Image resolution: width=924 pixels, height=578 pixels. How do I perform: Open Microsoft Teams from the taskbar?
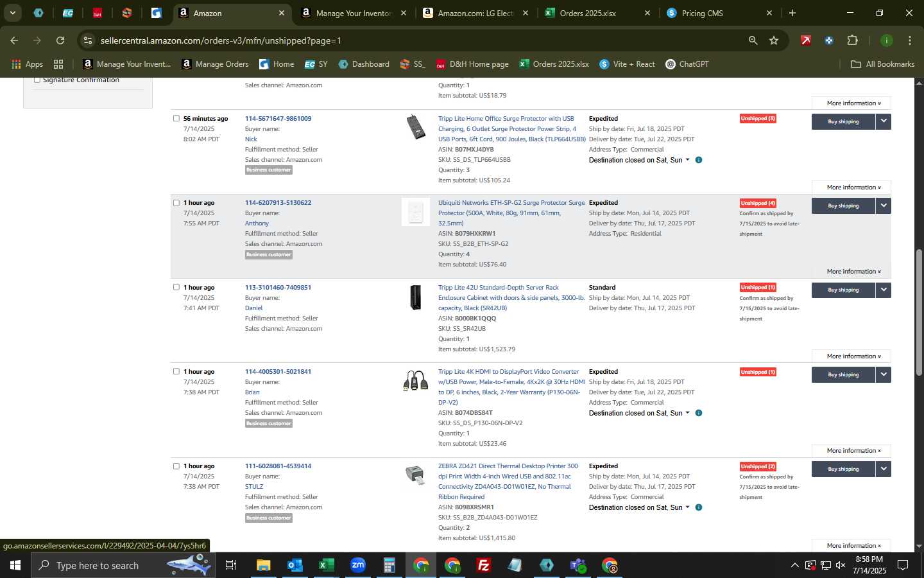click(x=578, y=565)
